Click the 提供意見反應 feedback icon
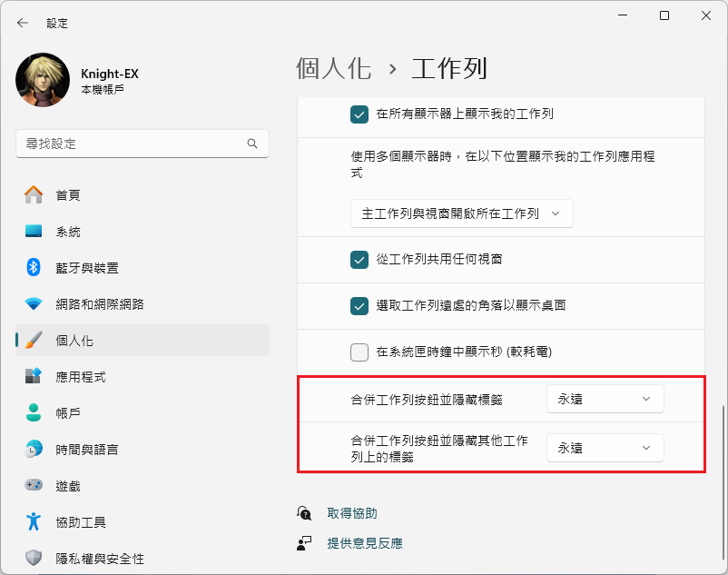Viewport: 728px width, 575px height. click(x=304, y=543)
